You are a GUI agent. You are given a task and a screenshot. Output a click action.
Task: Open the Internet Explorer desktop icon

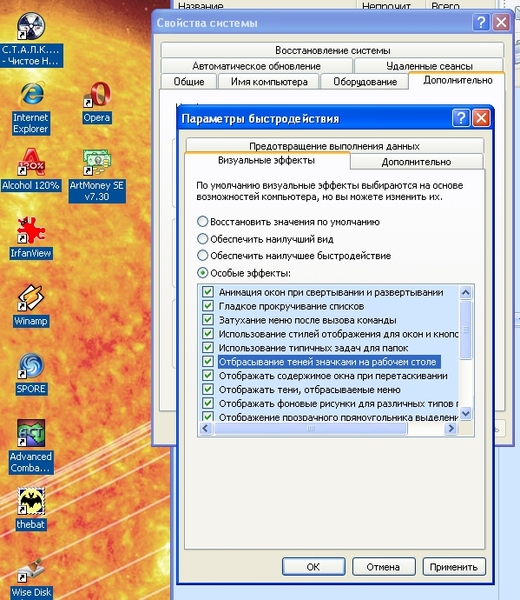31,95
